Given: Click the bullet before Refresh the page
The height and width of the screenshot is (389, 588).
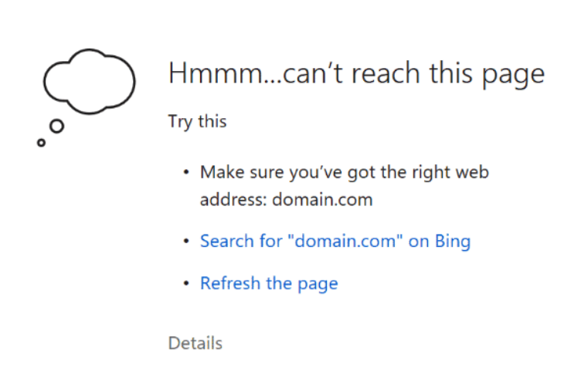Looking at the screenshot, I should point(186,283).
